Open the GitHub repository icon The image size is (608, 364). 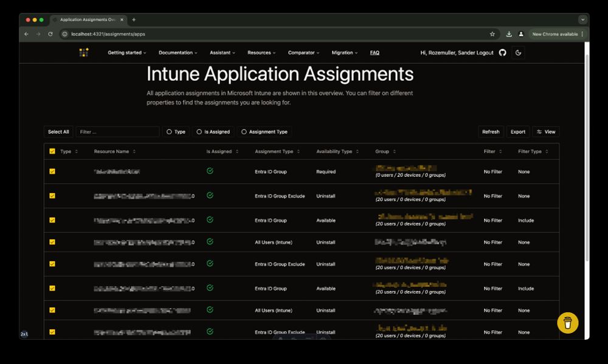(x=503, y=53)
